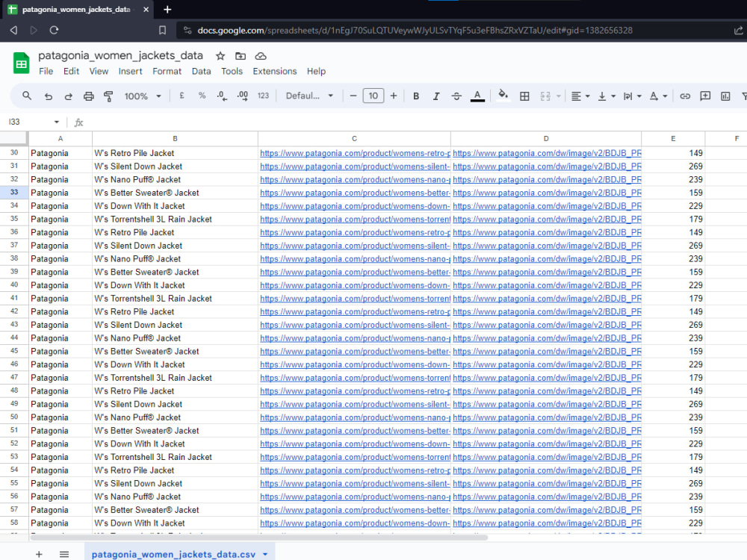Image resolution: width=747 pixels, height=560 pixels.
Task: Open vertical align dropdown
Action: click(607, 96)
